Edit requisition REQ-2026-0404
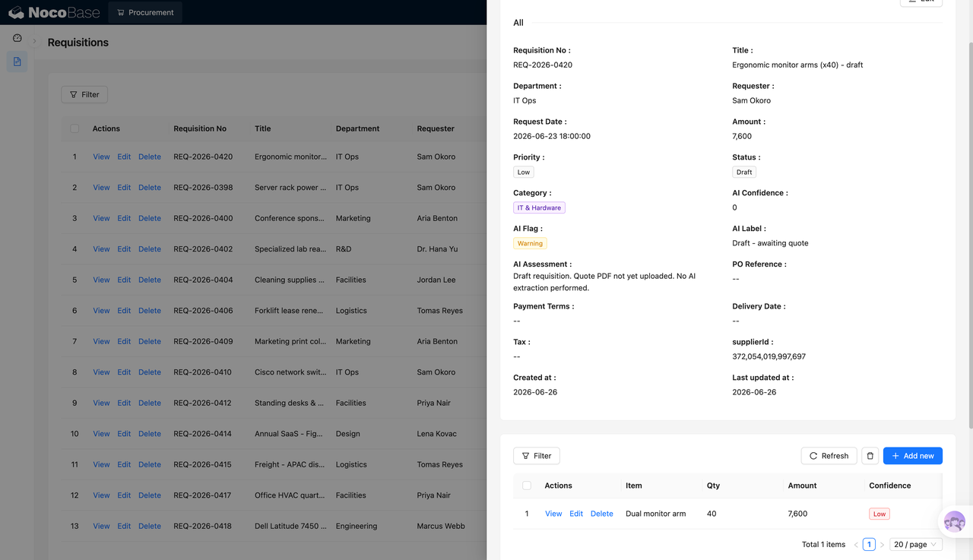Viewport: 973px width, 560px height. [124, 280]
